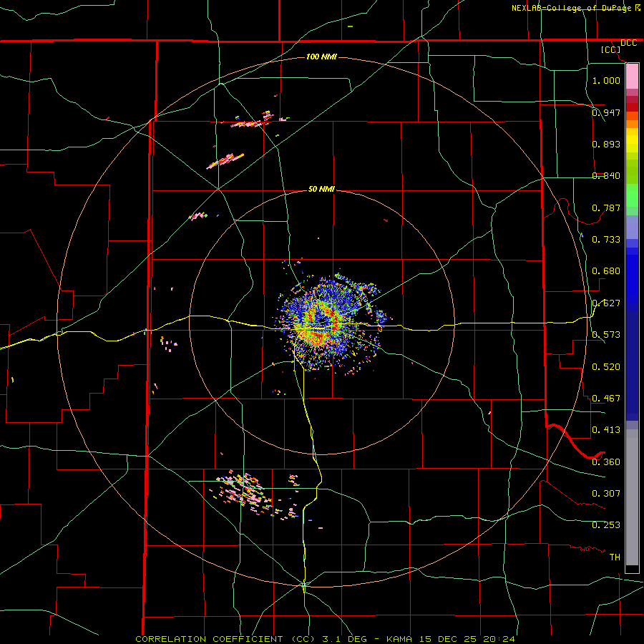Click the 0.360 legend value
The image size is (644, 644).
(x=606, y=462)
